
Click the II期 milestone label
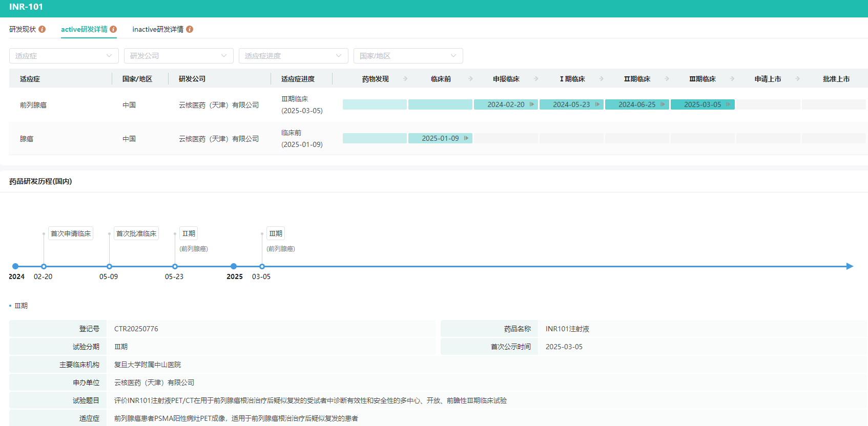point(189,233)
